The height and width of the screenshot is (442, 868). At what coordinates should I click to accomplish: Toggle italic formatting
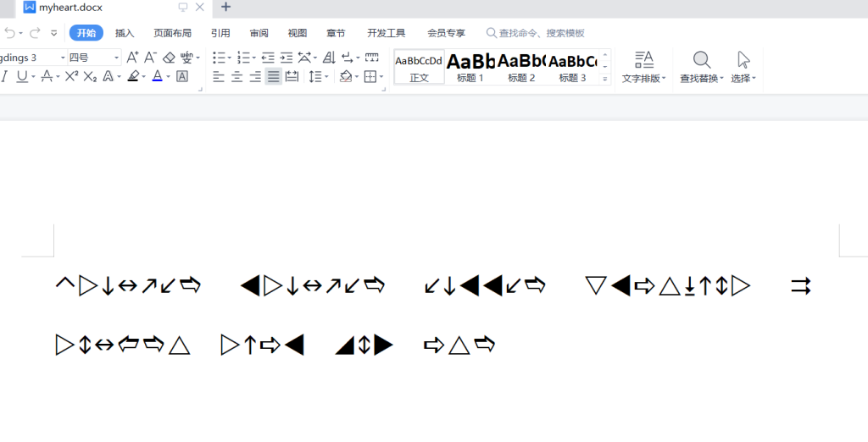(x=4, y=76)
